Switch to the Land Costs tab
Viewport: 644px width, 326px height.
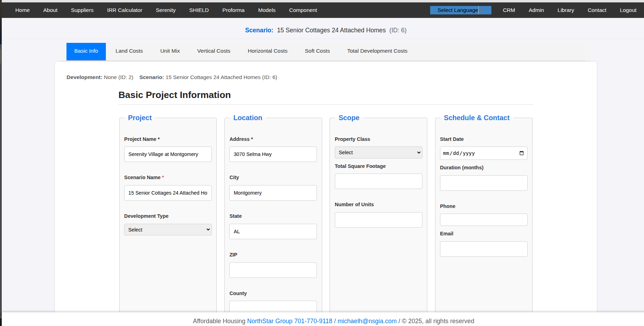[129, 51]
